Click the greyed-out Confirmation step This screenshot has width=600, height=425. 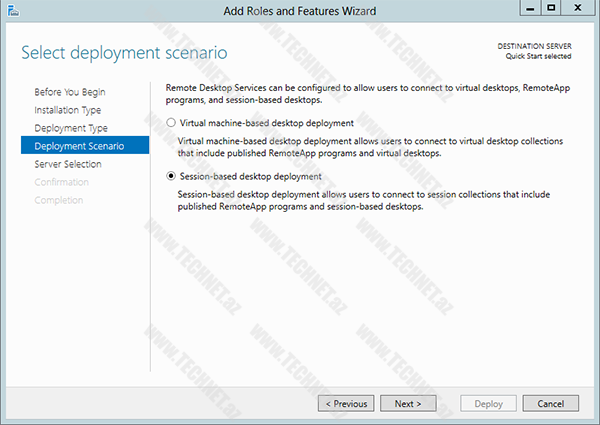(61, 182)
